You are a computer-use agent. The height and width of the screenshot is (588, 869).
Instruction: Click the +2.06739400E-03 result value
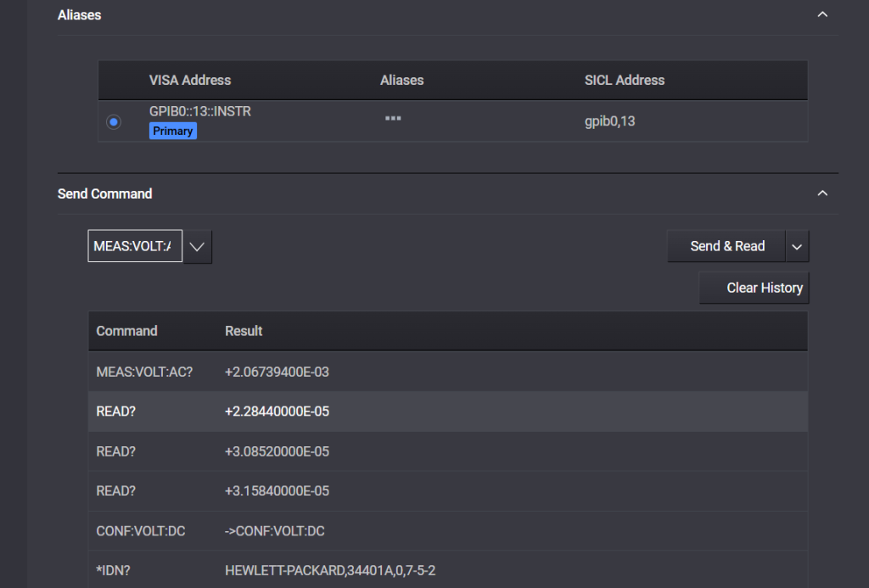(x=278, y=372)
